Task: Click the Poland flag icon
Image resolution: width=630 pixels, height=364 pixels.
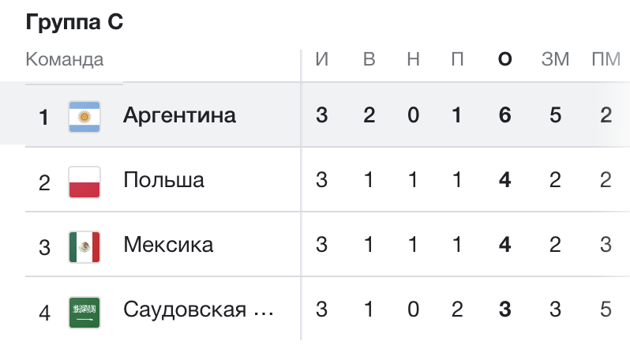Action: [x=84, y=182]
